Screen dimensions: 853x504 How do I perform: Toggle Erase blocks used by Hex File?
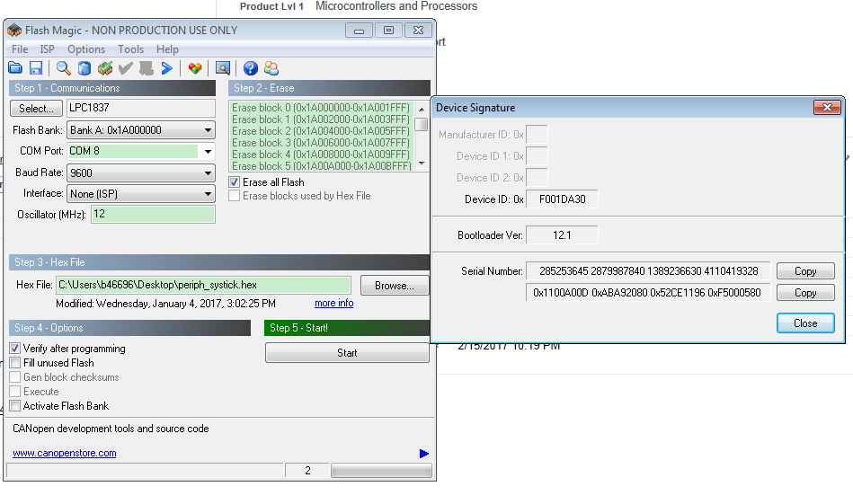tap(234, 196)
